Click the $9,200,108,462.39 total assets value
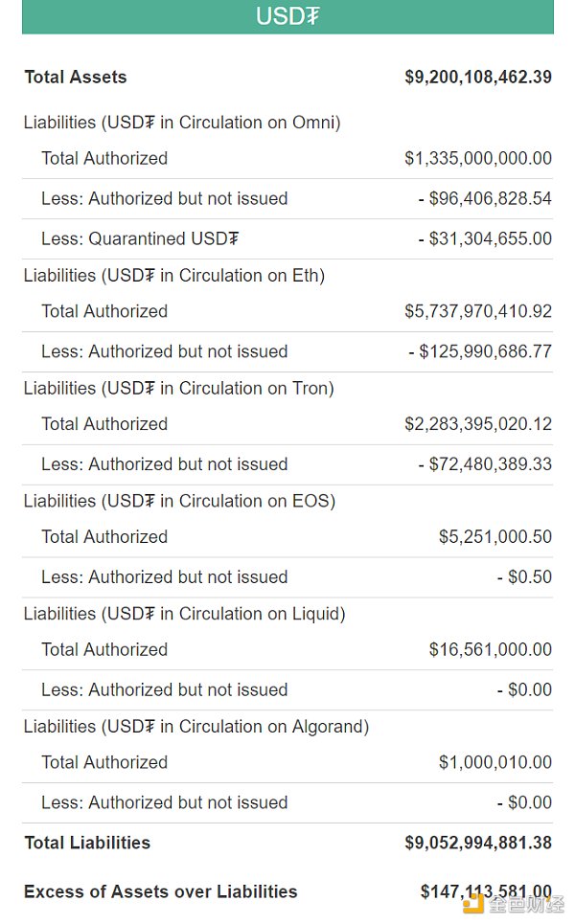This screenshot has width=575, height=924. (478, 77)
